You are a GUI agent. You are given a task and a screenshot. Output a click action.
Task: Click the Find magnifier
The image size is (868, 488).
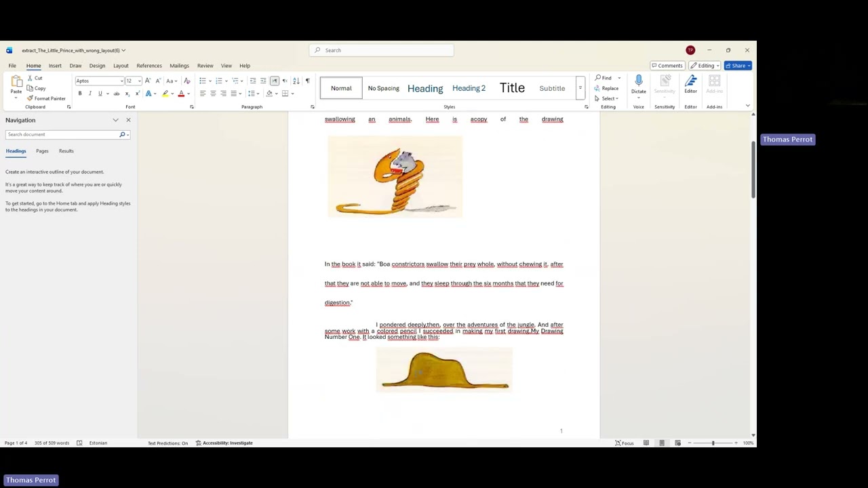point(598,78)
